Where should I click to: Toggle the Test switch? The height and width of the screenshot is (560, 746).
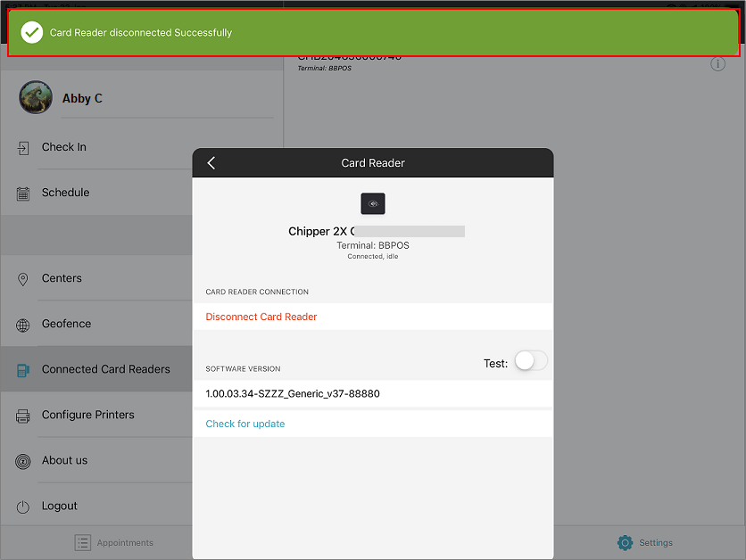(531, 361)
